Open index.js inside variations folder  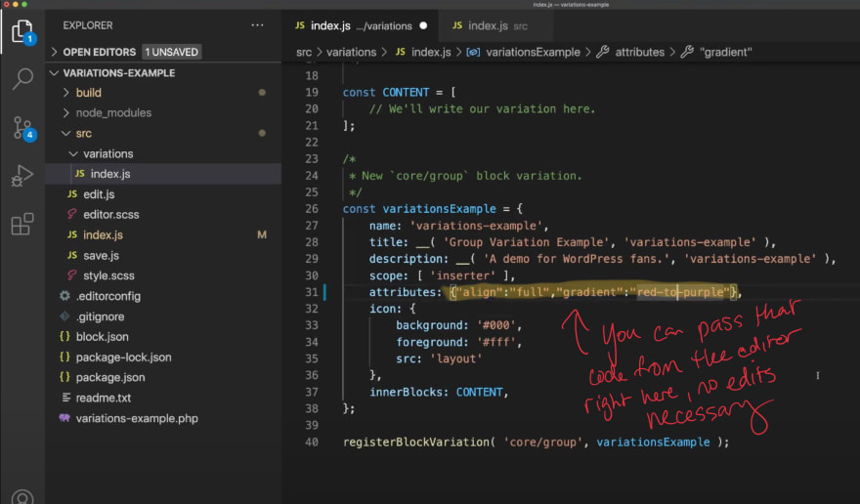163,174
